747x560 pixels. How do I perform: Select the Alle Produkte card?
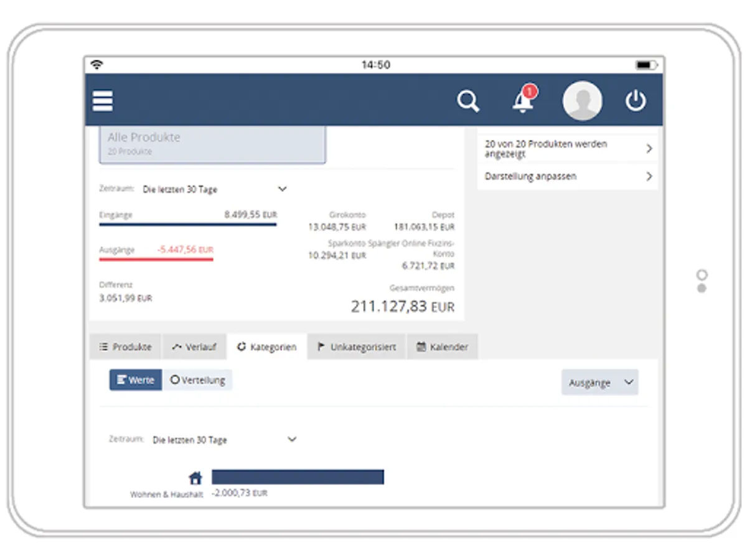pyautogui.click(x=212, y=144)
